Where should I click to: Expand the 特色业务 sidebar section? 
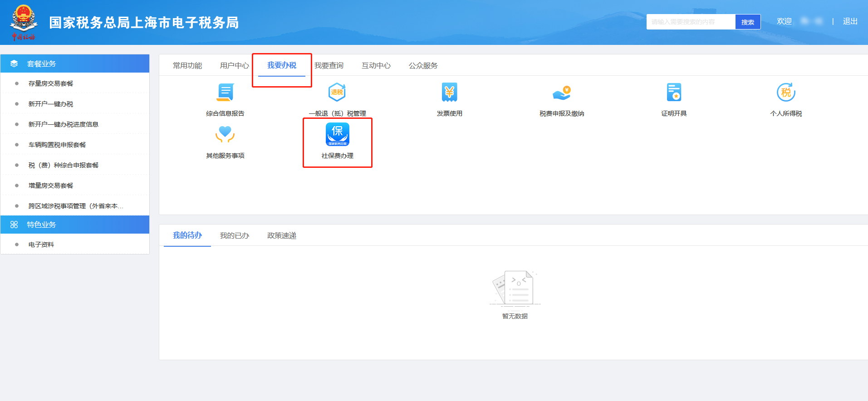tap(75, 225)
